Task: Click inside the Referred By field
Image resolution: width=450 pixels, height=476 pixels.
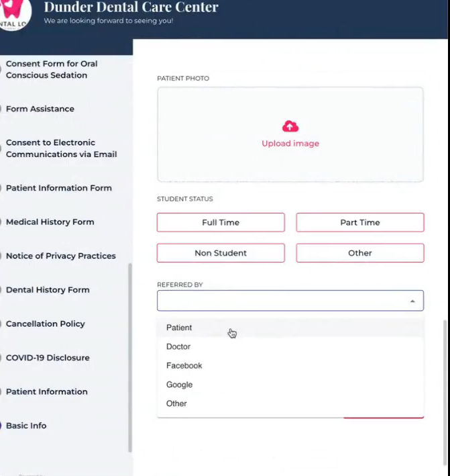Action: (282, 301)
